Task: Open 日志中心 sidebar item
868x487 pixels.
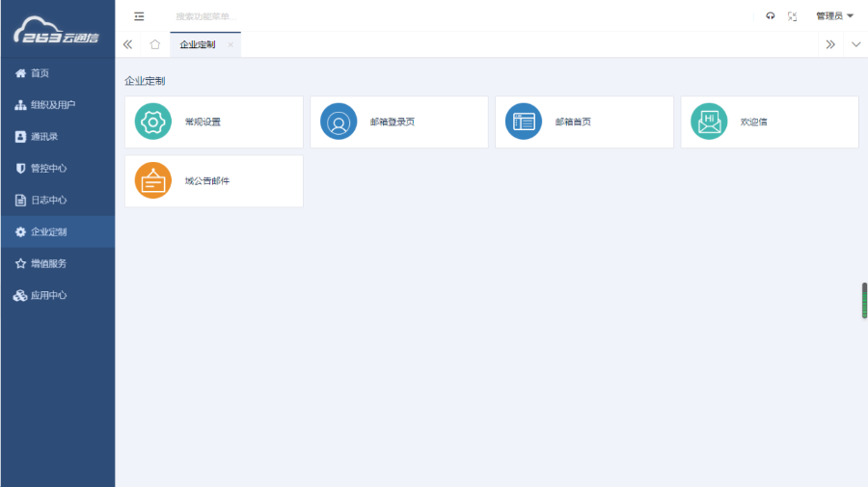Action: click(48, 201)
